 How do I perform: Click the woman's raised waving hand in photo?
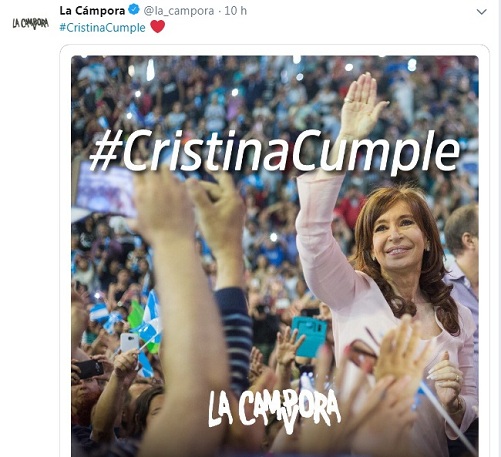point(362,105)
